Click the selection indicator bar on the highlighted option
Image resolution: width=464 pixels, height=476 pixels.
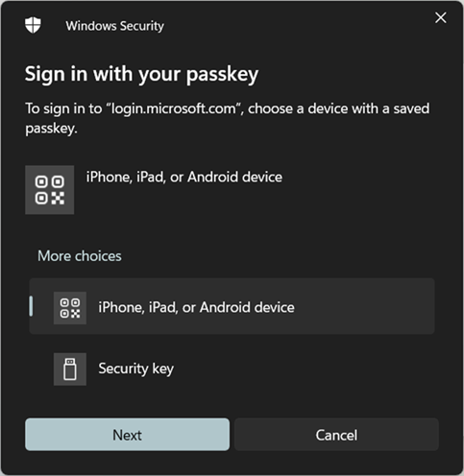tap(31, 306)
